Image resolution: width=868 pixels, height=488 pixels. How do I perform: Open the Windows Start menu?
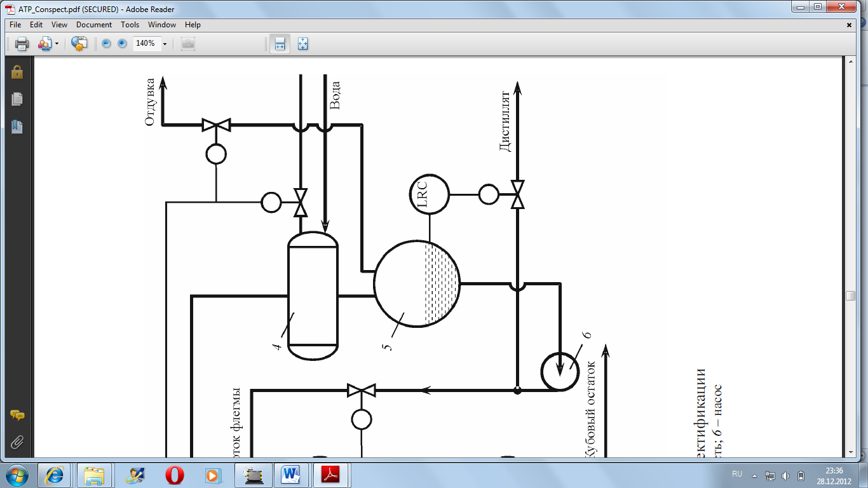17,475
